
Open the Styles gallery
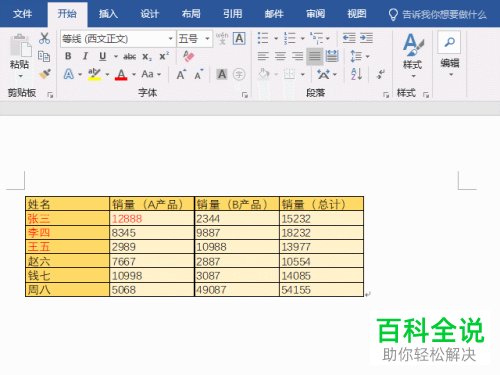click(x=413, y=55)
